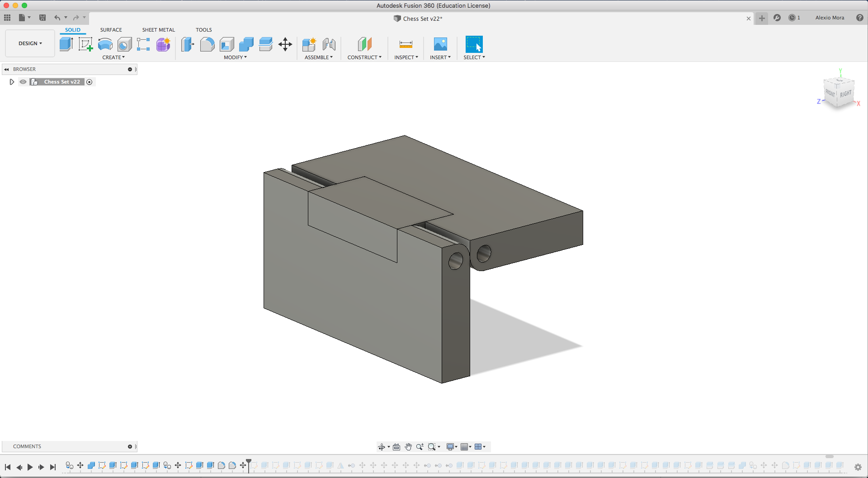Expand the Chess Set v22 tree node
This screenshot has height=478, width=868.
12,82
